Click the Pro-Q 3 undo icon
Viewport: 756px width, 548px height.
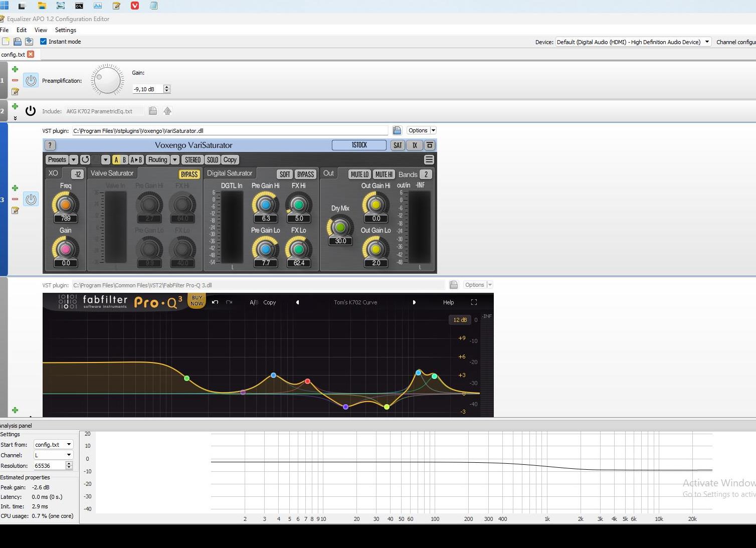(215, 302)
